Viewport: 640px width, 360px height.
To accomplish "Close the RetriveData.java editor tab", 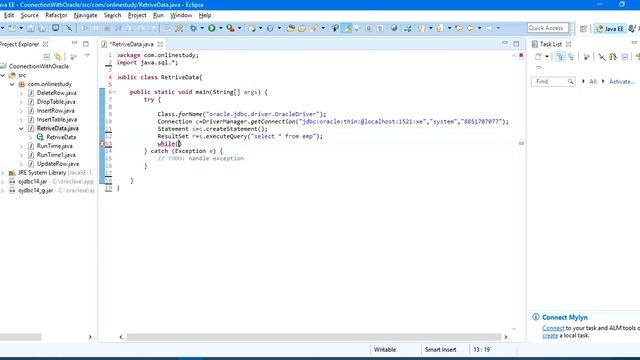I will tap(160, 44).
